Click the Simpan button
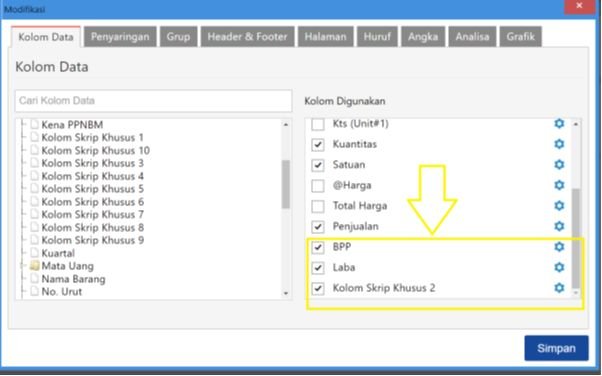The width and height of the screenshot is (602, 376). pyautogui.click(x=556, y=348)
